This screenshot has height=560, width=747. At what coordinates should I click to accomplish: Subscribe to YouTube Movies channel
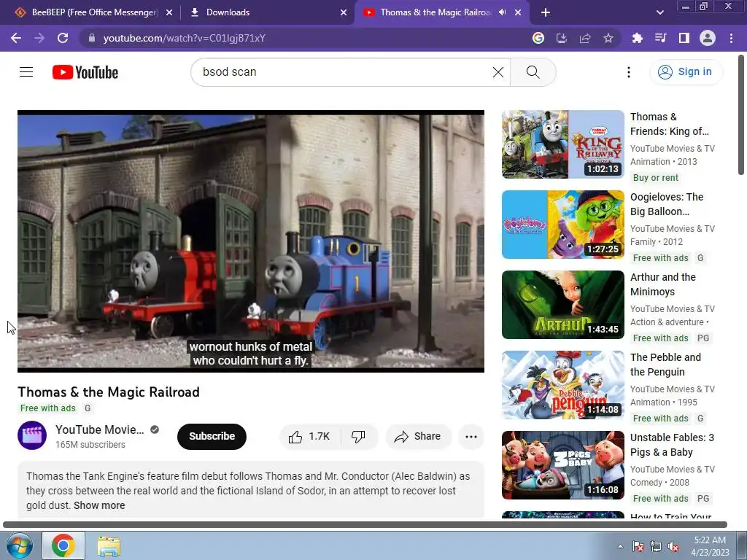(x=212, y=436)
